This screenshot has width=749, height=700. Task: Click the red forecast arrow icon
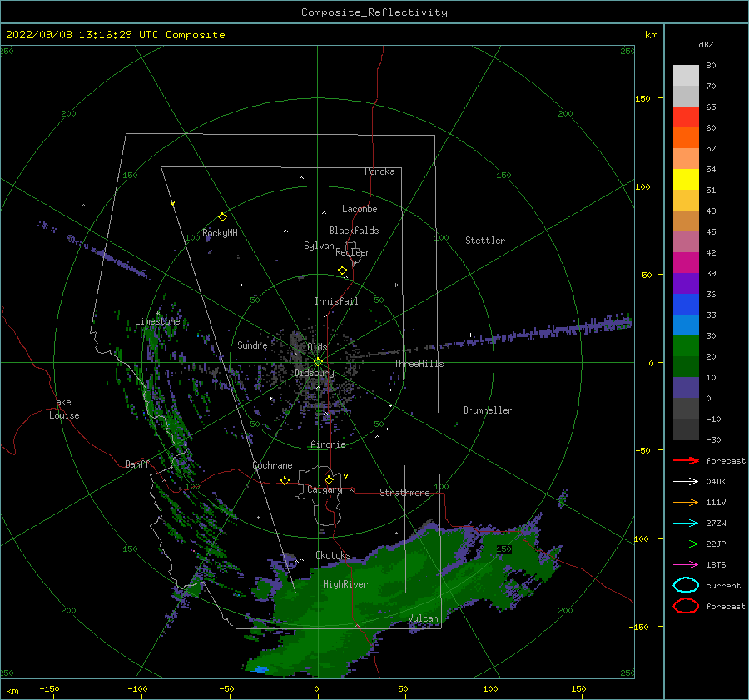click(x=686, y=460)
